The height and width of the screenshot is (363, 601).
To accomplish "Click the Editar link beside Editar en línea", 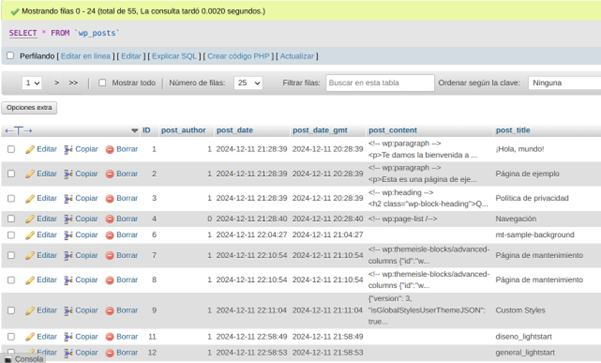I will click(131, 56).
